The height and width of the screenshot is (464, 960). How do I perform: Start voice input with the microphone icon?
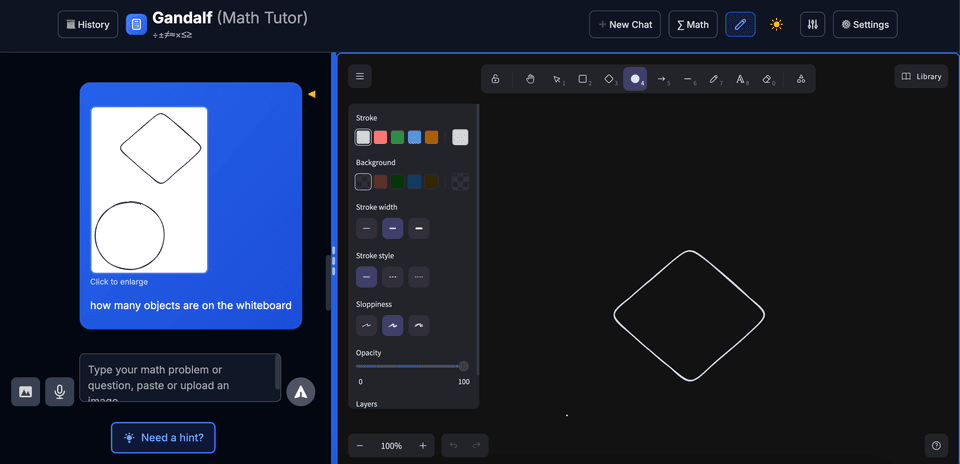[x=59, y=392]
